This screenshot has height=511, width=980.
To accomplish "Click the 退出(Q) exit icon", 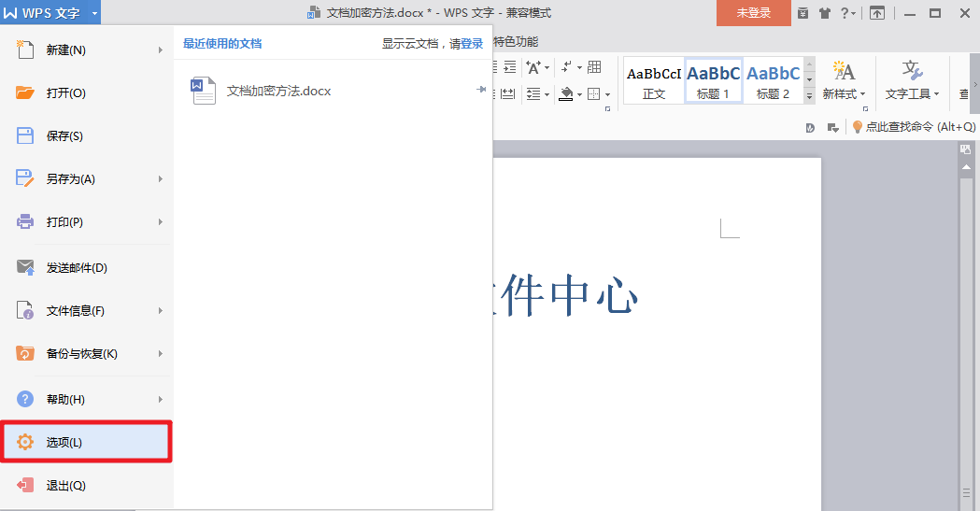I will tap(24, 485).
